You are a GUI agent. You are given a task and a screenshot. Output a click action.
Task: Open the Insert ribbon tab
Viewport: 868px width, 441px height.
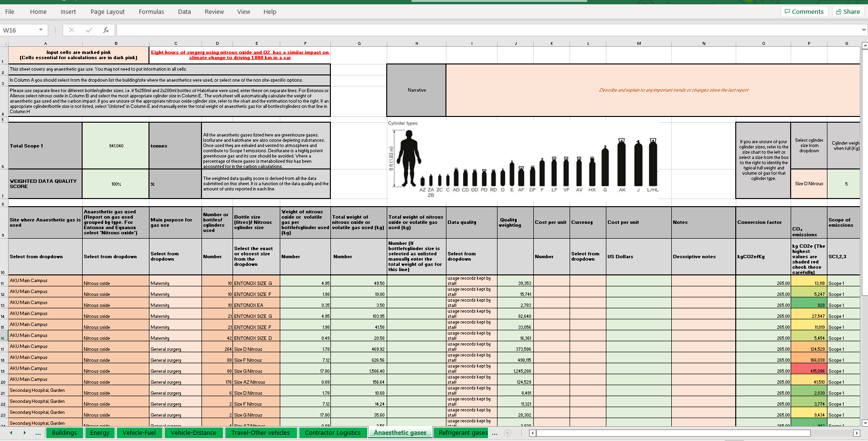point(68,11)
